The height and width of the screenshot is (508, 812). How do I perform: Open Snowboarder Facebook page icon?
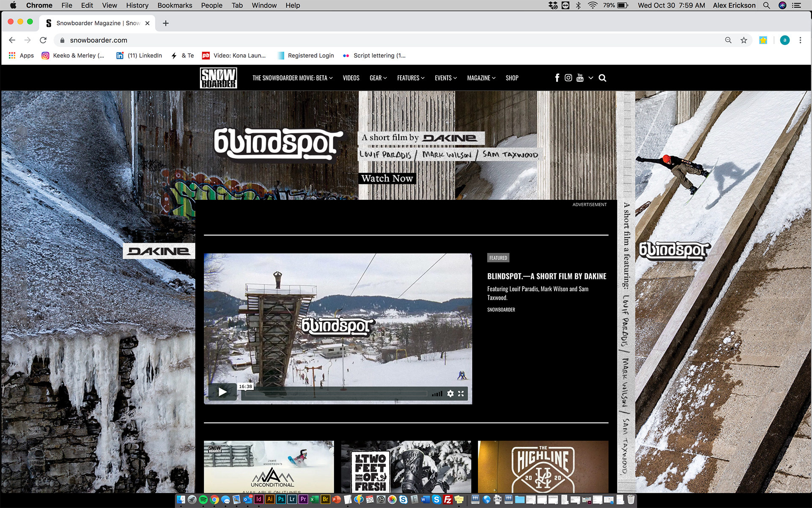(557, 78)
